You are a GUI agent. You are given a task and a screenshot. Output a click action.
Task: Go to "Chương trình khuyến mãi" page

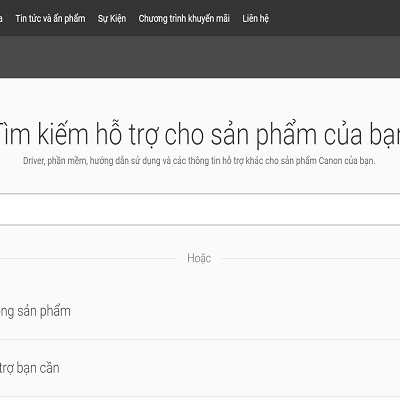[x=184, y=18]
